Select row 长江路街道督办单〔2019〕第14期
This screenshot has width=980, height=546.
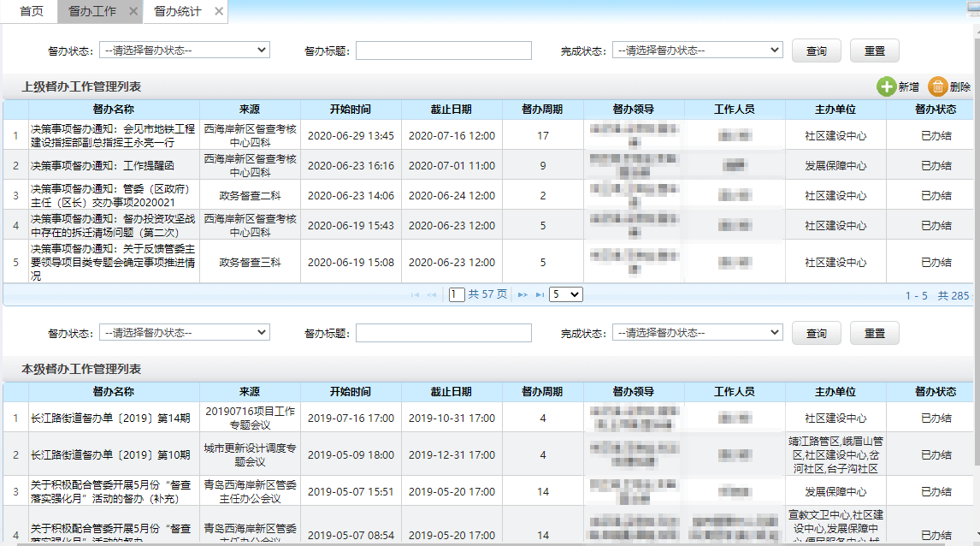111,418
